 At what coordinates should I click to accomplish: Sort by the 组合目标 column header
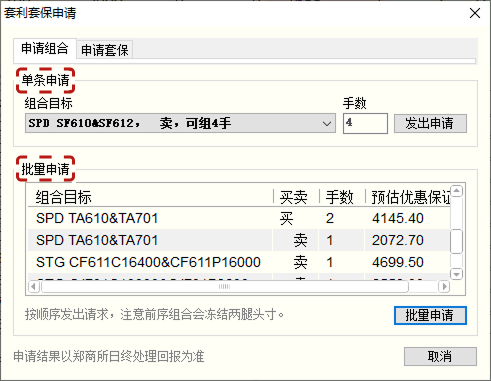tap(150, 197)
